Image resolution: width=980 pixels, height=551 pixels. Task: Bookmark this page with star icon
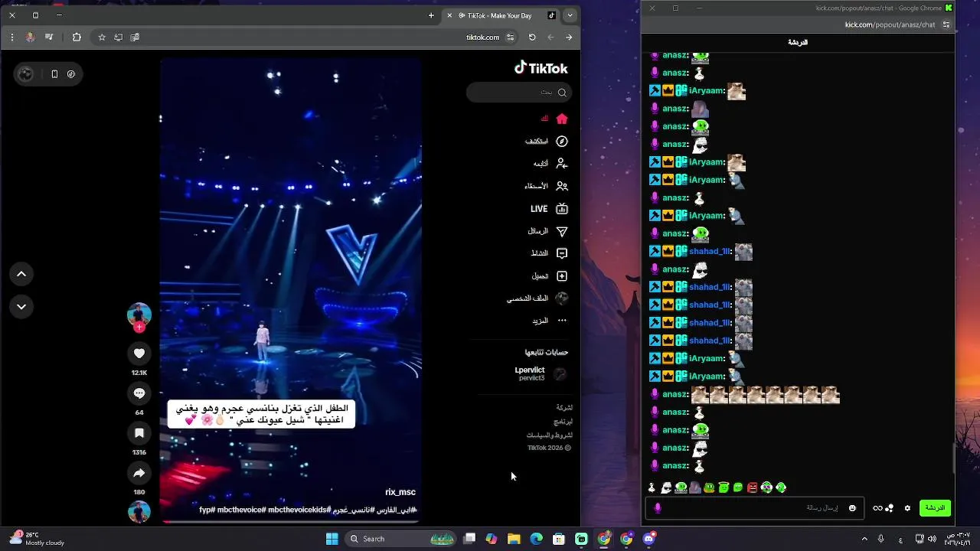click(x=102, y=37)
